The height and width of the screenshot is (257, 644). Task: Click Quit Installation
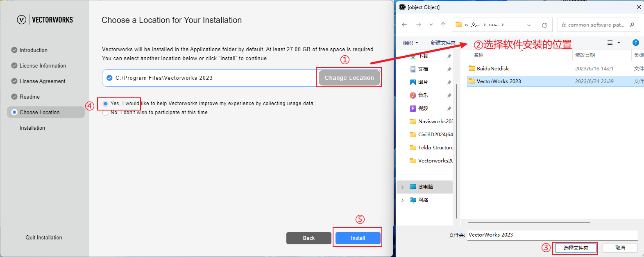tap(44, 237)
